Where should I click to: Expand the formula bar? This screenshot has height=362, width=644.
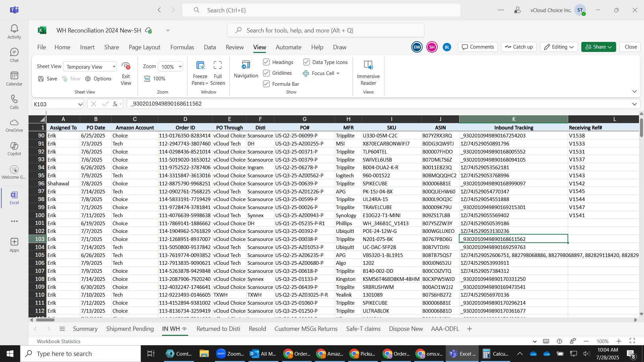[634, 104]
